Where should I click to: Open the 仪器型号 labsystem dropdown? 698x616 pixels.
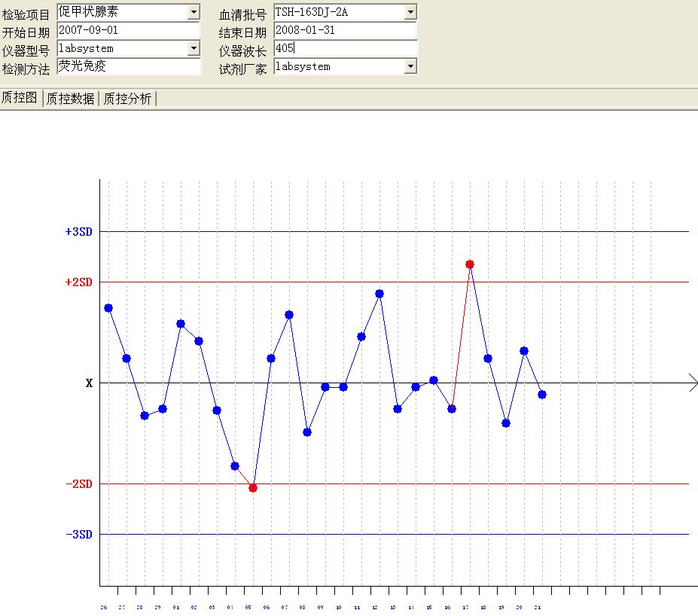click(194, 48)
